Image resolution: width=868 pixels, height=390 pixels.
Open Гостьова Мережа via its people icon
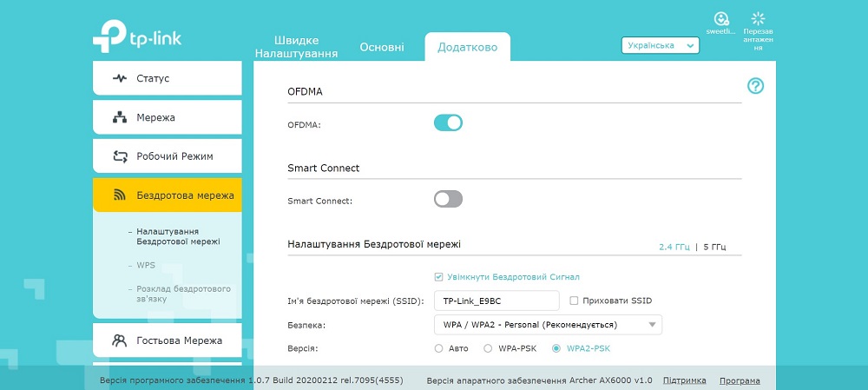point(119,340)
